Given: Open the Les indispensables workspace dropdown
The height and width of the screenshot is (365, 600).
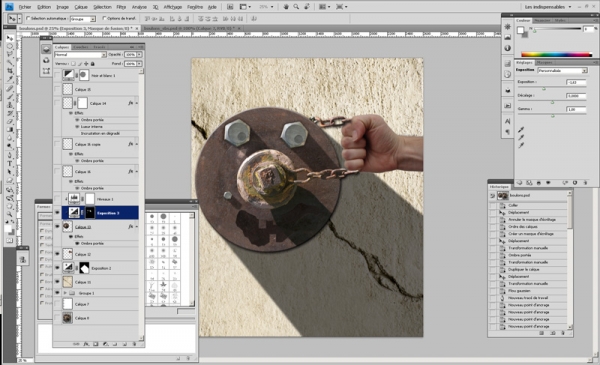Looking at the screenshot, I should tap(548, 7).
